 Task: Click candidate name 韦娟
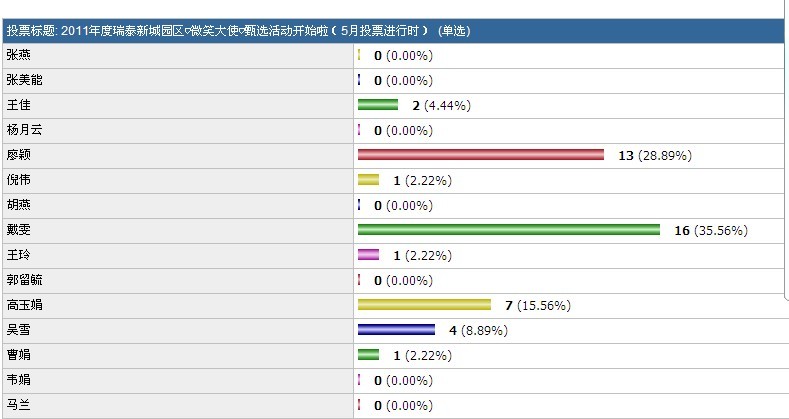pos(18,379)
